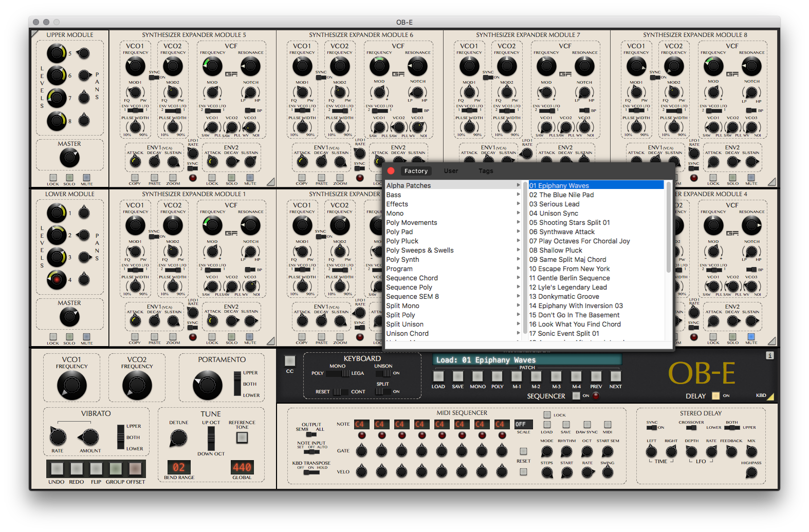Click the NEXT patch button

[x=615, y=376]
